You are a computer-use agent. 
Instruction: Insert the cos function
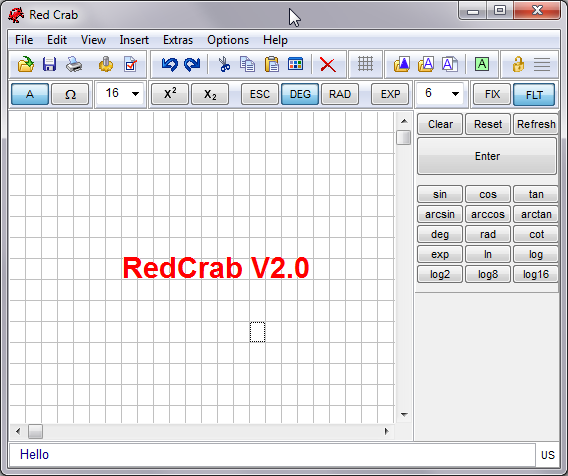pos(488,194)
